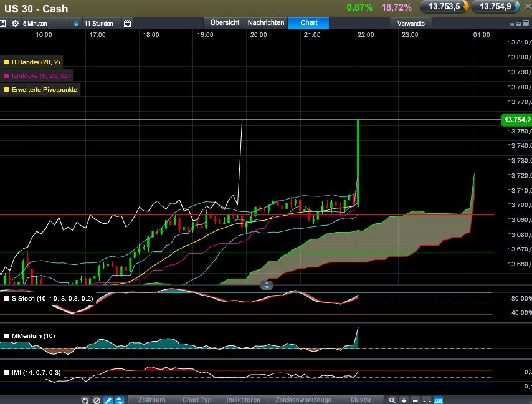The width and height of the screenshot is (532, 404).
Task: Click the magenta swatch of IchiMoku
Action: point(6,75)
